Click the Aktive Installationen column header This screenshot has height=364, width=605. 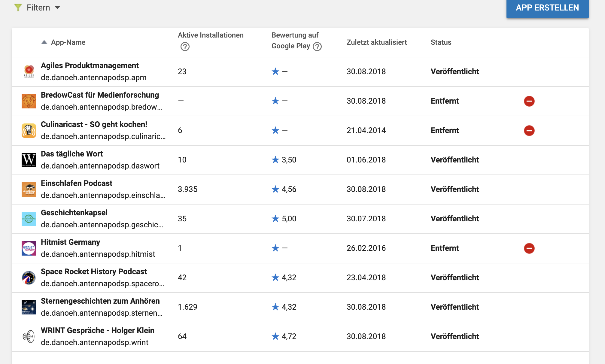click(211, 35)
